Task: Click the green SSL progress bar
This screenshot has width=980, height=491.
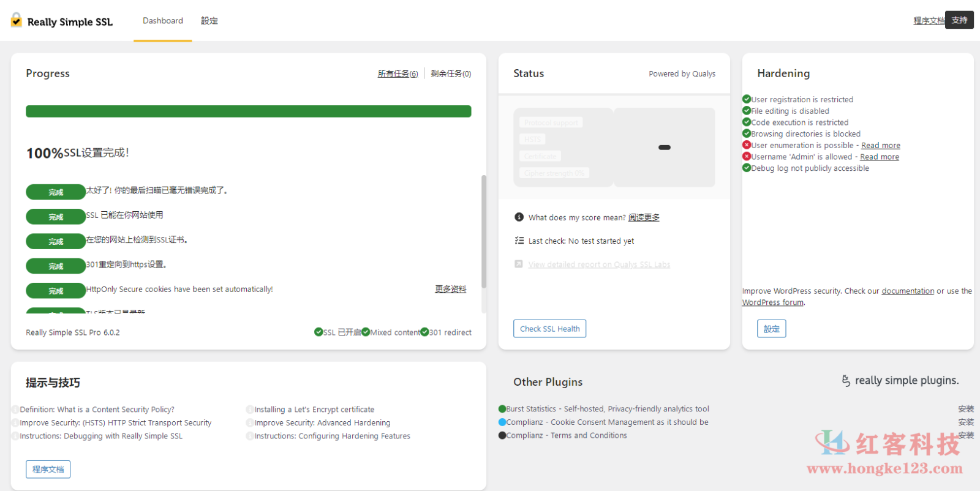Action: click(x=249, y=111)
